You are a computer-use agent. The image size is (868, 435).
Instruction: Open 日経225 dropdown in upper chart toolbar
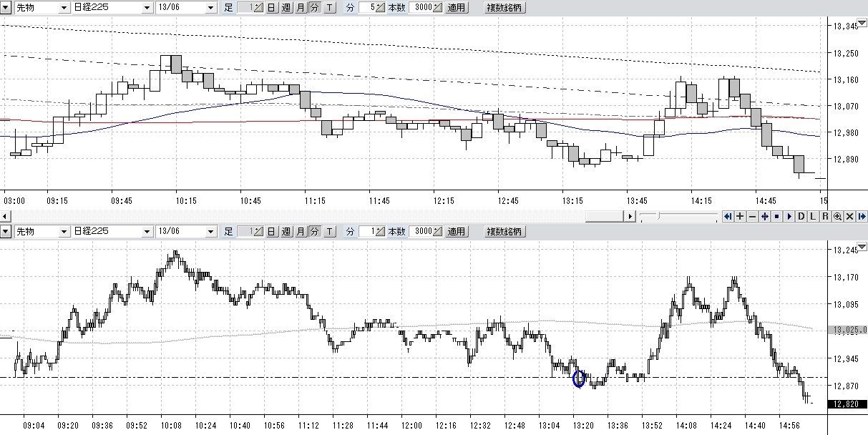click(147, 8)
